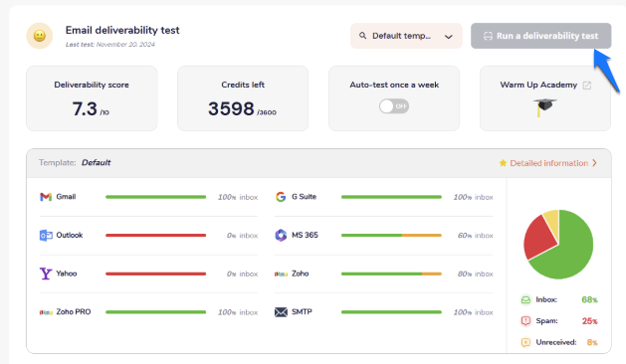626x364 pixels.
Task: Click the SMTP envelope icon
Action: (281, 312)
